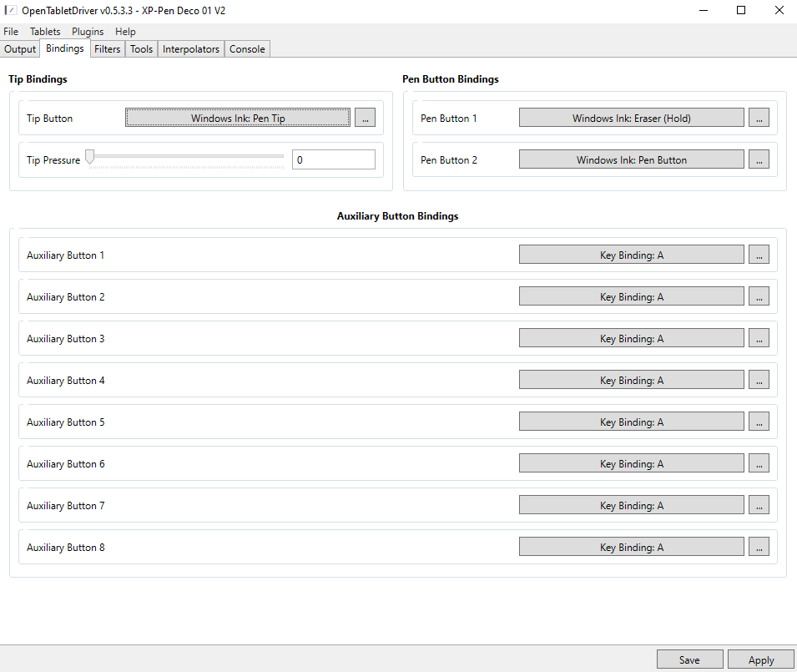Open the Plugins menu
The width and height of the screenshot is (797, 672).
pos(88,32)
